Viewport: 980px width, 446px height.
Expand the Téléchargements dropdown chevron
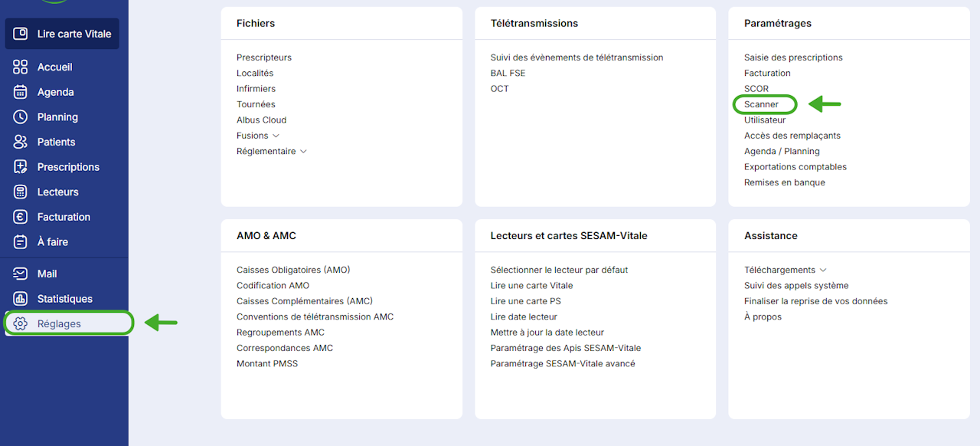click(x=823, y=271)
